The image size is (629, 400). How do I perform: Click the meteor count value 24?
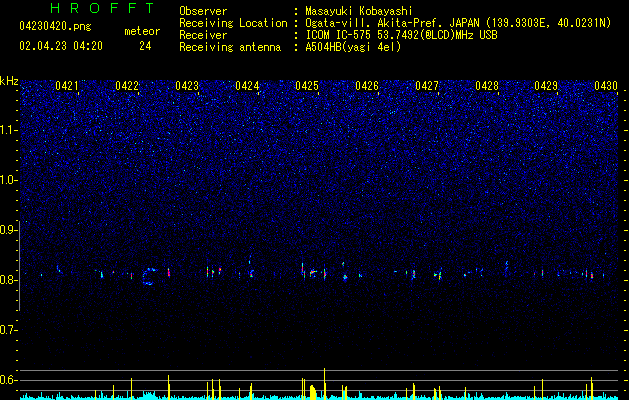tap(145, 46)
